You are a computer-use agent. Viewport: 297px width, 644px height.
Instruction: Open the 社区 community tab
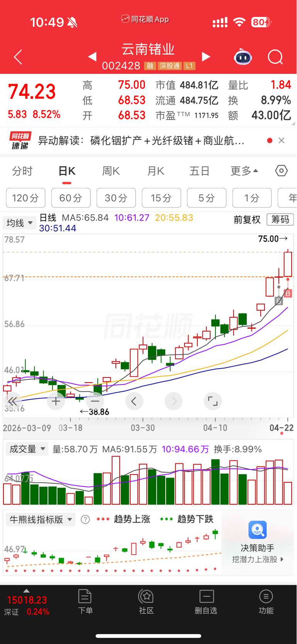[146, 602]
